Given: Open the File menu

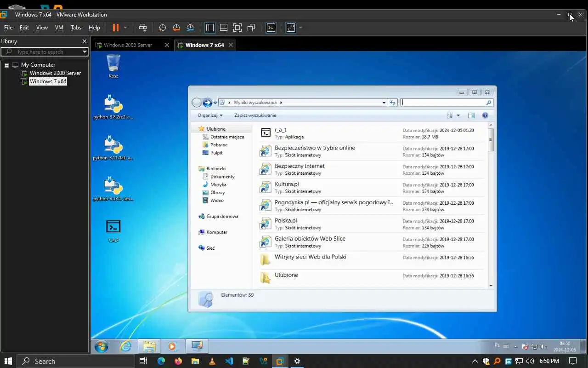Looking at the screenshot, I should tap(8, 28).
